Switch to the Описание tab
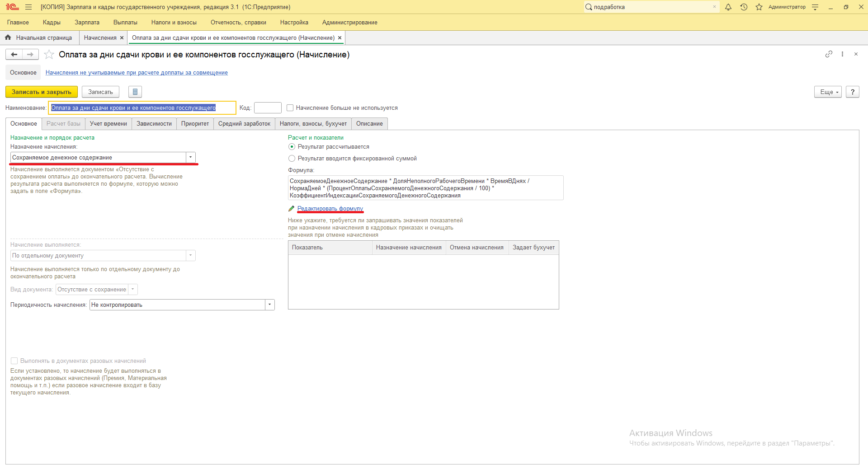Image resolution: width=868 pixels, height=469 pixels. [x=369, y=124]
